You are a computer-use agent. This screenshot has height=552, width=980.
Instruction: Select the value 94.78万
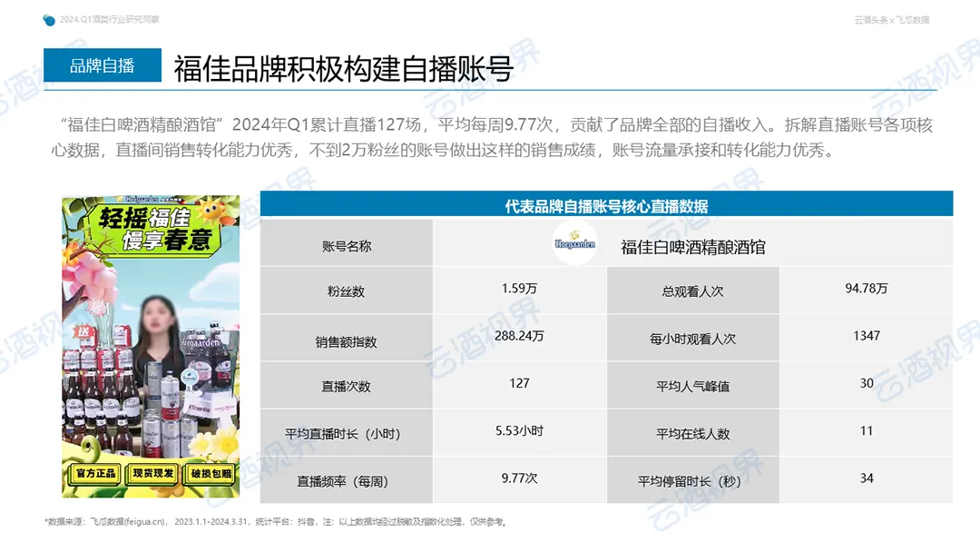coord(867,288)
